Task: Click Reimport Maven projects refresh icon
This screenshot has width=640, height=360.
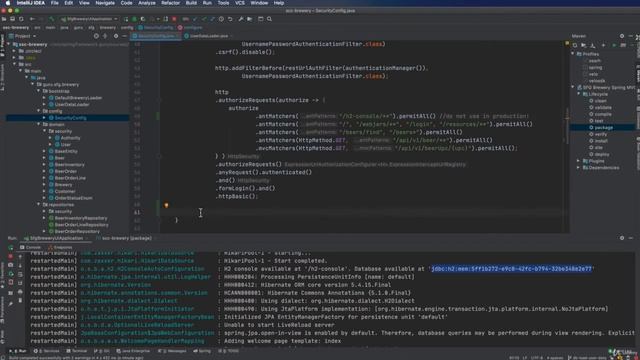Action: click(575, 45)
